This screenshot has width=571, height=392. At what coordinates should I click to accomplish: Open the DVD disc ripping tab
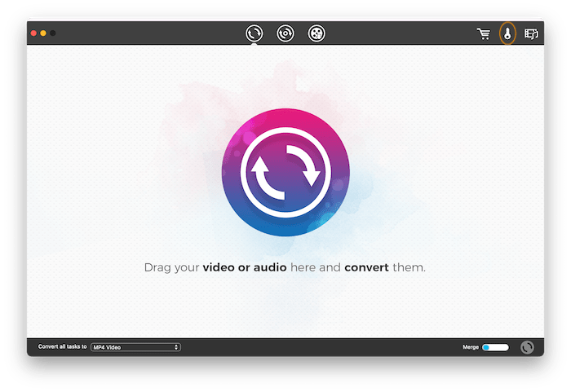point(285,33)
